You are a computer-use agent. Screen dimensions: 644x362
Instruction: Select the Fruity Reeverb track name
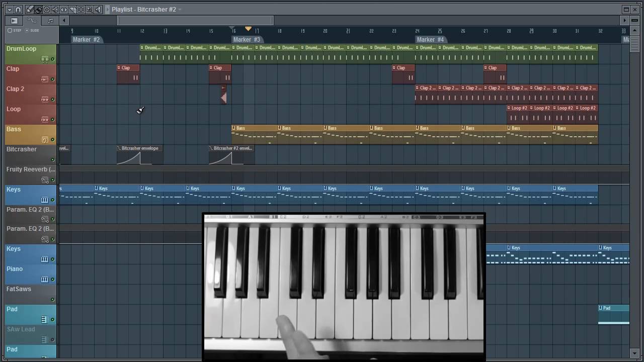[31, 169]
